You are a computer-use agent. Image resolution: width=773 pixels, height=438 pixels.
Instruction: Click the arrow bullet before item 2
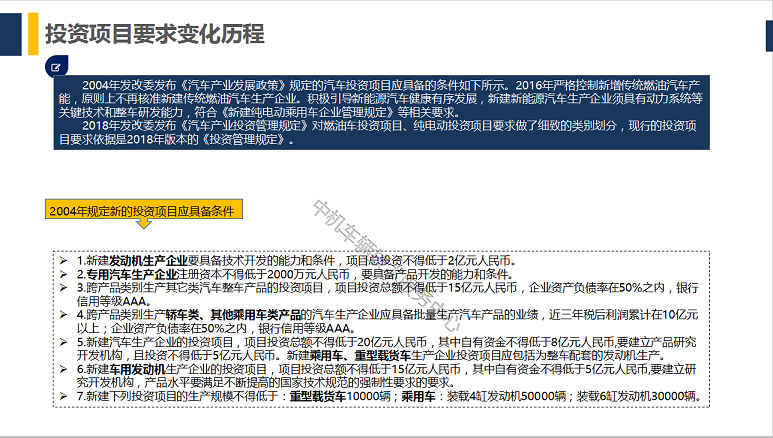click(x=65, y=273)
